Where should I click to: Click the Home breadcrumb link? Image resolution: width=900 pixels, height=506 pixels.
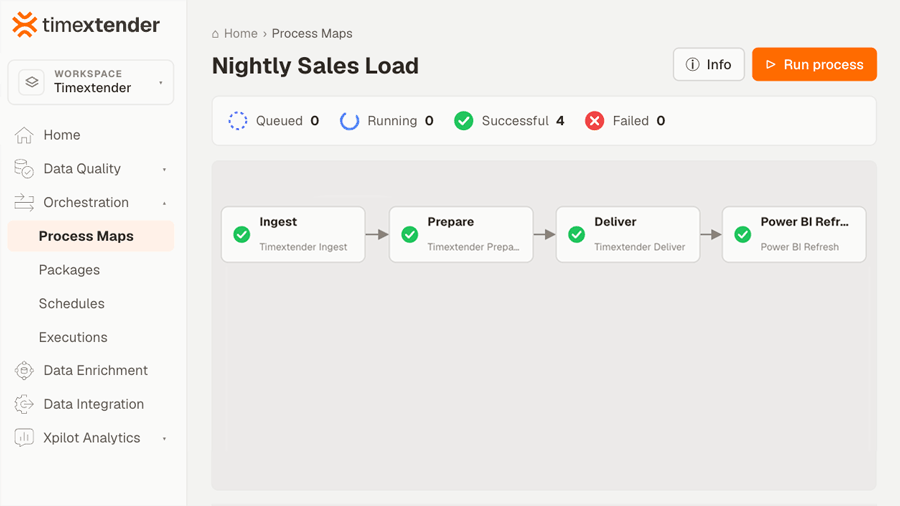[x=240, y=34]
